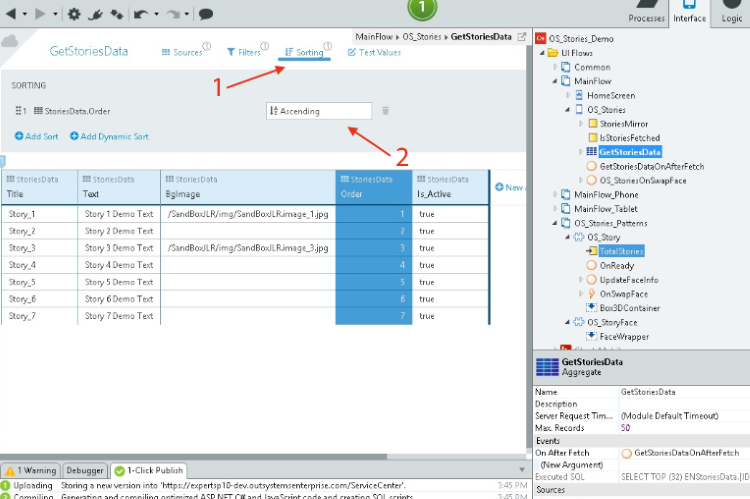The image size is (750, 499).
Task: Switch to the Logic layer tab
Action: 731,13
